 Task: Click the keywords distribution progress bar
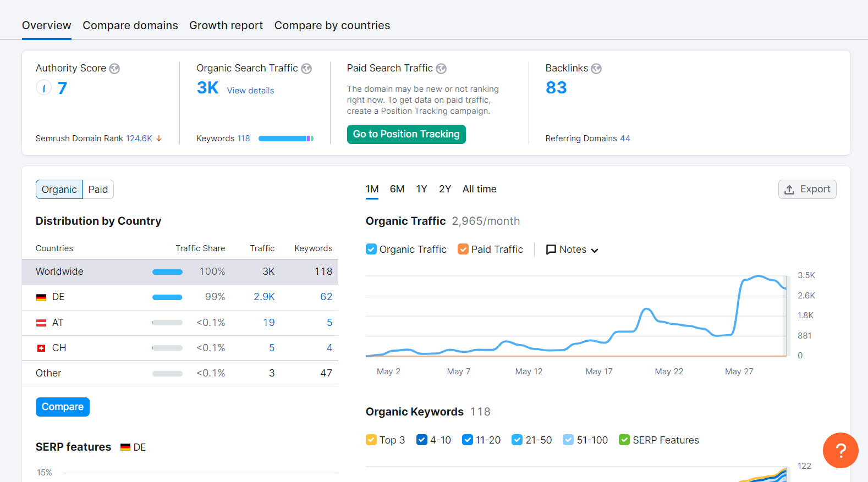tap(286, 138)
